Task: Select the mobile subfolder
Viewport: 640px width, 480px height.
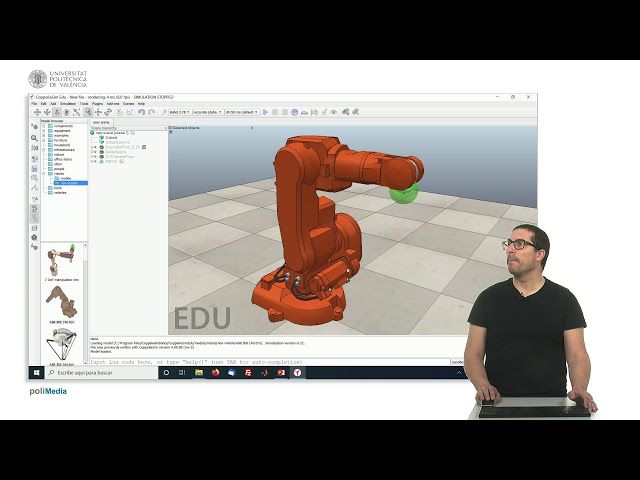Action: [65, 178]
